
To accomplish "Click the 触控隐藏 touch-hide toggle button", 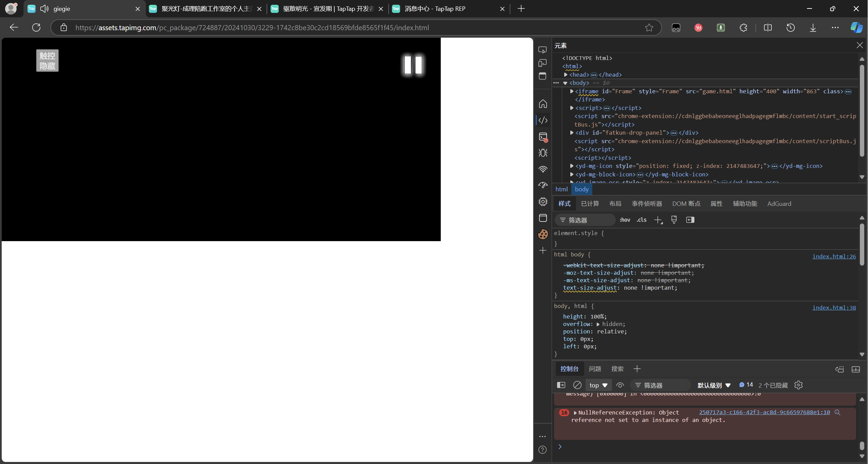I will pos(47,61).
